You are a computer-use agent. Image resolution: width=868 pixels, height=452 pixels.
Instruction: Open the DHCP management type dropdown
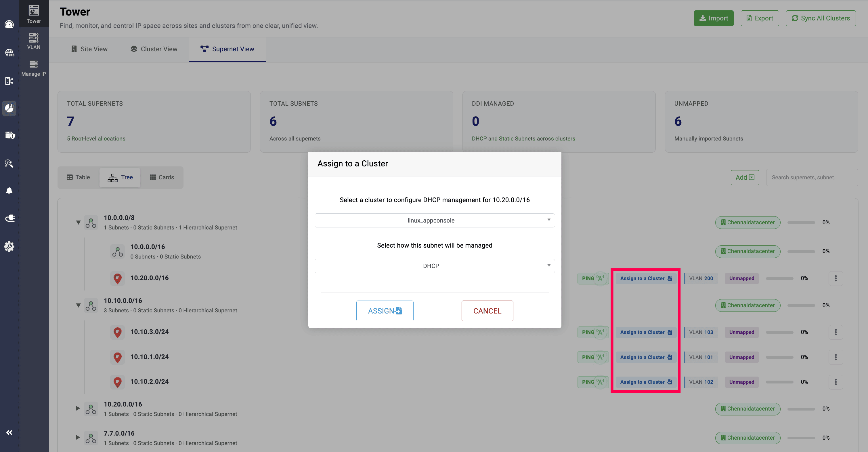click(434, 266)
